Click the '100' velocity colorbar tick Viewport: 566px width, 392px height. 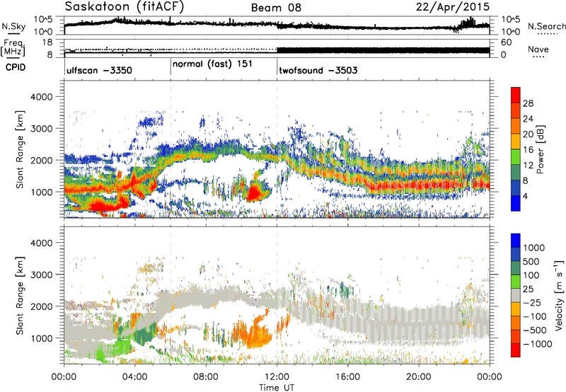tap(531, 275)
